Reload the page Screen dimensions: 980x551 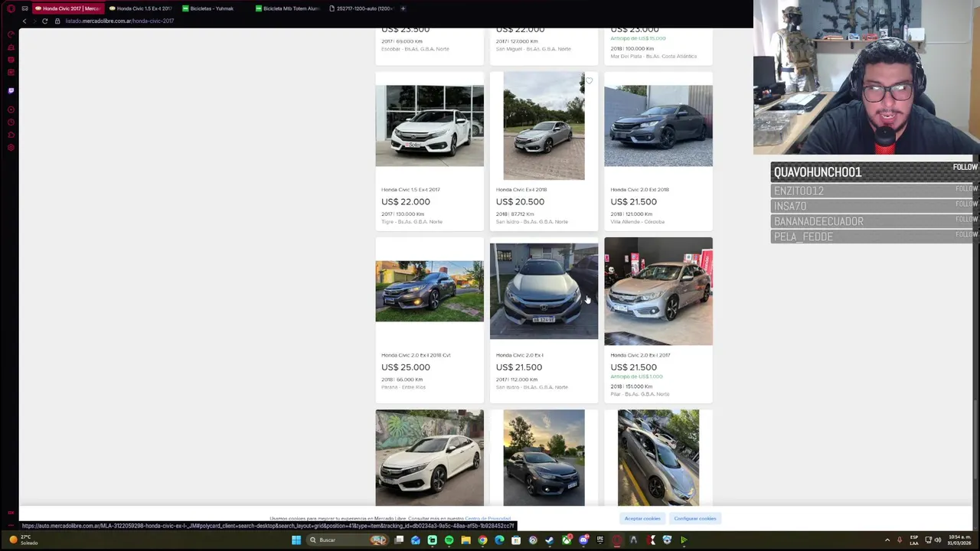44,21
